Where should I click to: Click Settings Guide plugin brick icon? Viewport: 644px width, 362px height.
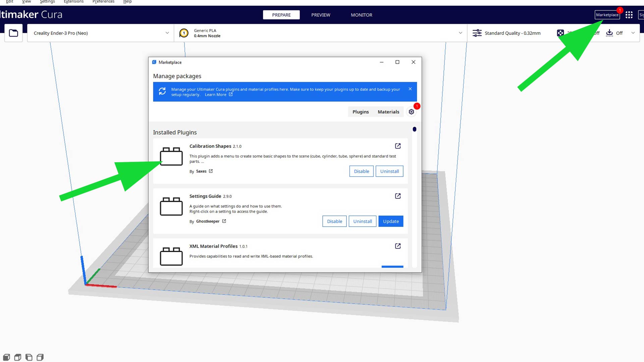click(x=171, y=206)
